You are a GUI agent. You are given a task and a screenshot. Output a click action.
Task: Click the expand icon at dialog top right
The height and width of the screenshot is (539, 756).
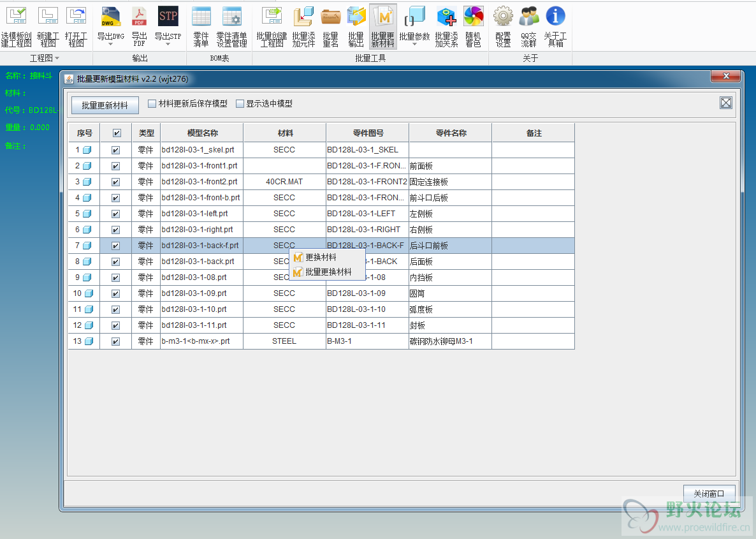(726, 103)
